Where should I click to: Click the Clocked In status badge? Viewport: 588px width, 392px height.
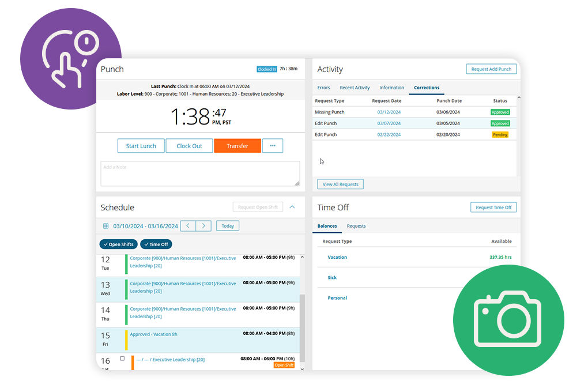266,69
